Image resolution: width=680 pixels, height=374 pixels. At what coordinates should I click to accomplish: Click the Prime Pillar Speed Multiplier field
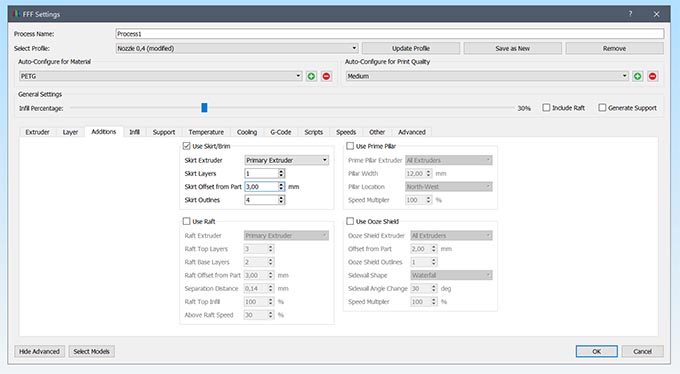pyautogui.click(x=415, y=200)
